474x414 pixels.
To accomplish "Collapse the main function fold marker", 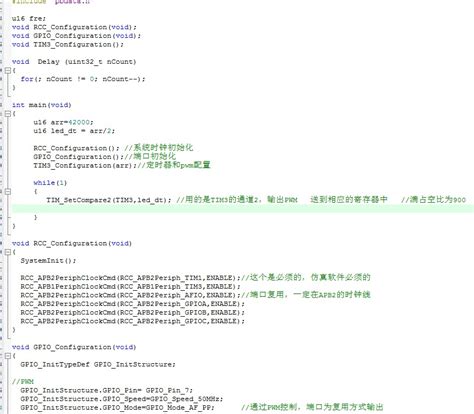I will pos(7,114).
